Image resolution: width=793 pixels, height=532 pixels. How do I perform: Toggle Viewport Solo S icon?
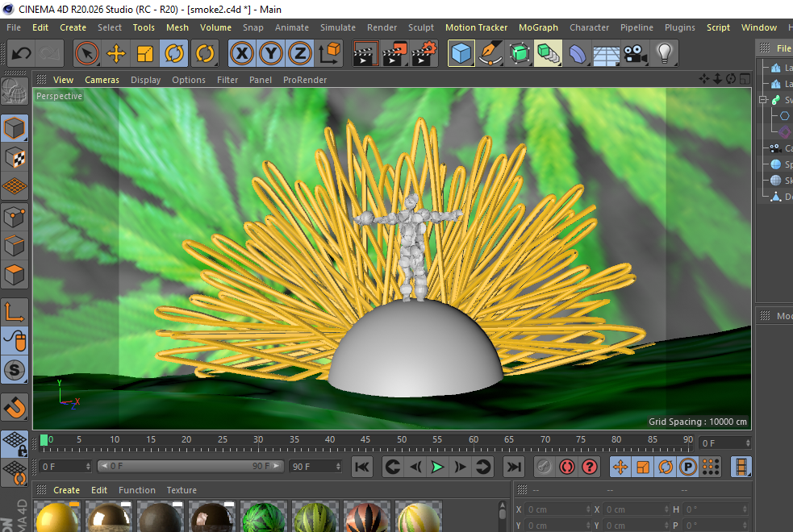[x=15, y=370]
